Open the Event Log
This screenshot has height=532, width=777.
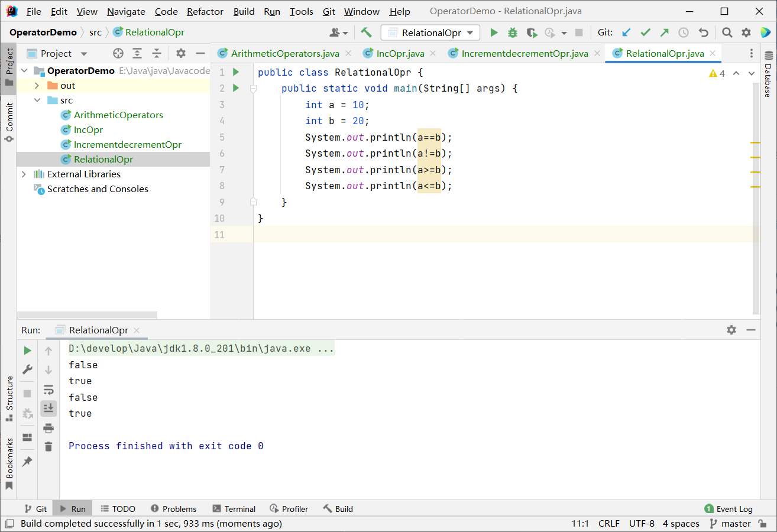(729, 508)
